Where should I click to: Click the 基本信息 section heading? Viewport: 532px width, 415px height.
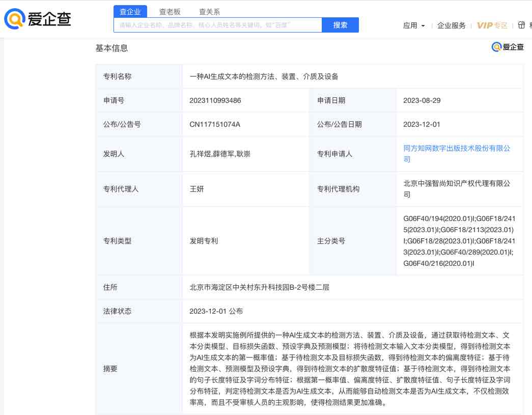(x=111, y=48)
